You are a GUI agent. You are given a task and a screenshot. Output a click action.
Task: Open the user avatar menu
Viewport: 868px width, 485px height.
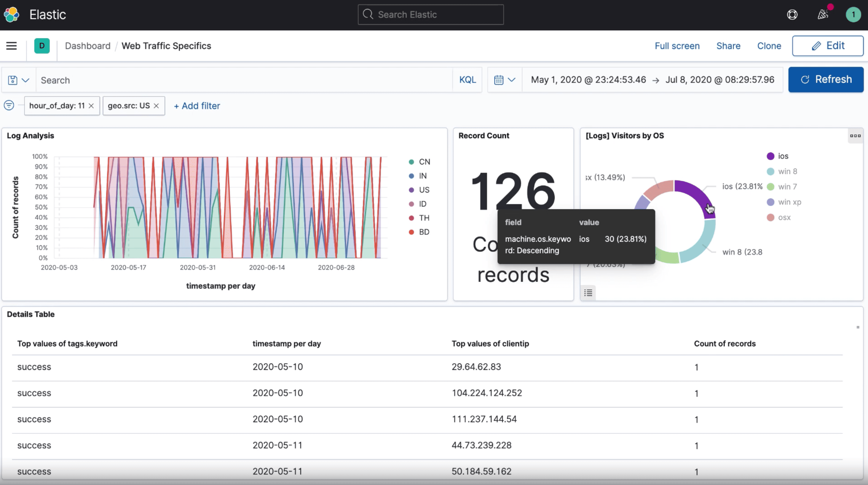click(853, 15)
